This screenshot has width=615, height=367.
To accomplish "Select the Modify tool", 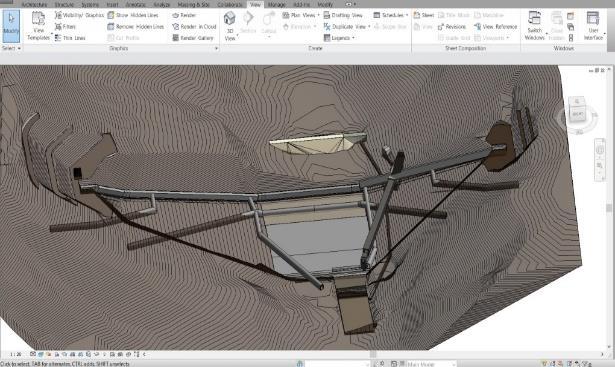I will 11,26.
